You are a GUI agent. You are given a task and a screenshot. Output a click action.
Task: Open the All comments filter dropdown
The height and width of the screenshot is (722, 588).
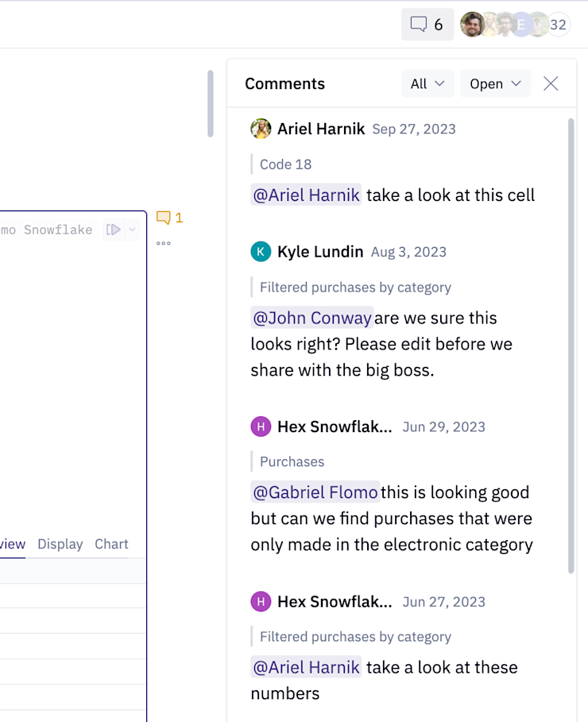[x=427, y=83]
